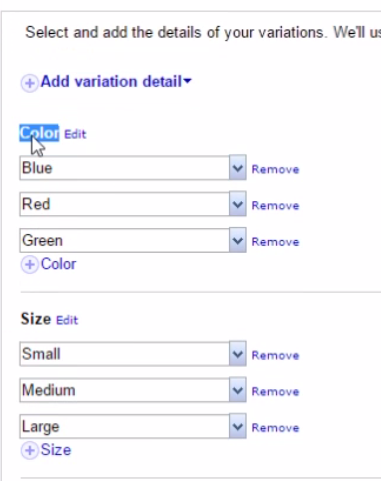
Task: Remove the Red color option
Action: point(275,206)
